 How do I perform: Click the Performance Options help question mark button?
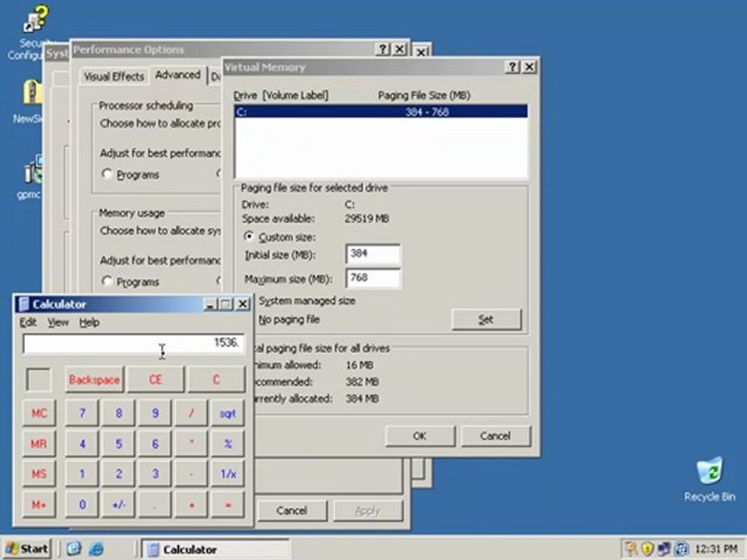coord(383,50)
